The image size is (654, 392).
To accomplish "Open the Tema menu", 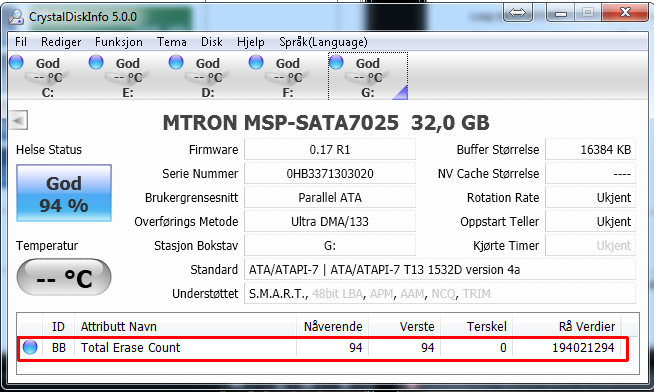I will (171, 42).
